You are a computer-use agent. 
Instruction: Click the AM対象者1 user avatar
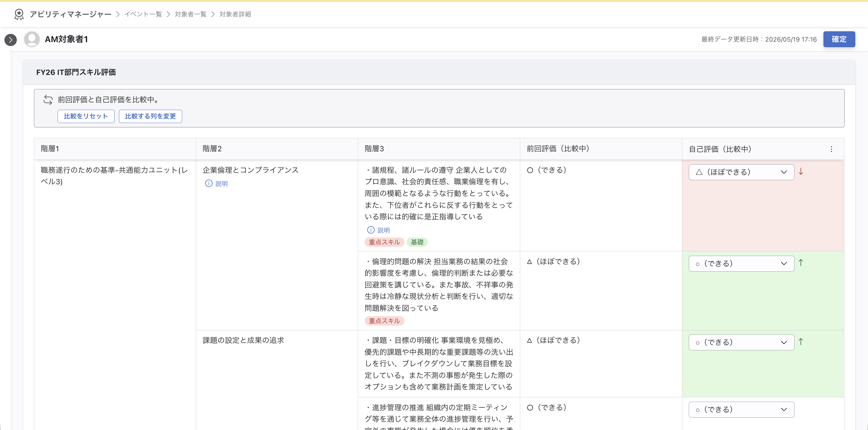click(x=32, y=39)
